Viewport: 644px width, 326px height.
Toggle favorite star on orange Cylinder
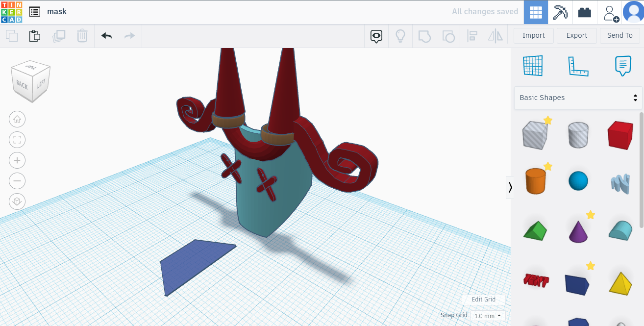point(548,167)
